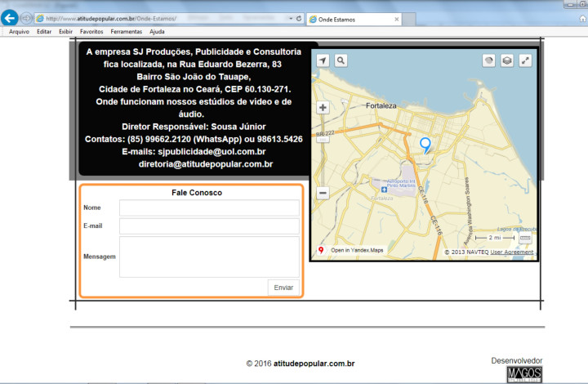The width and height of the screenshot is (588, 384).
Task: Click the Fortaleza label on the map
Action: [x=381, y=105]
